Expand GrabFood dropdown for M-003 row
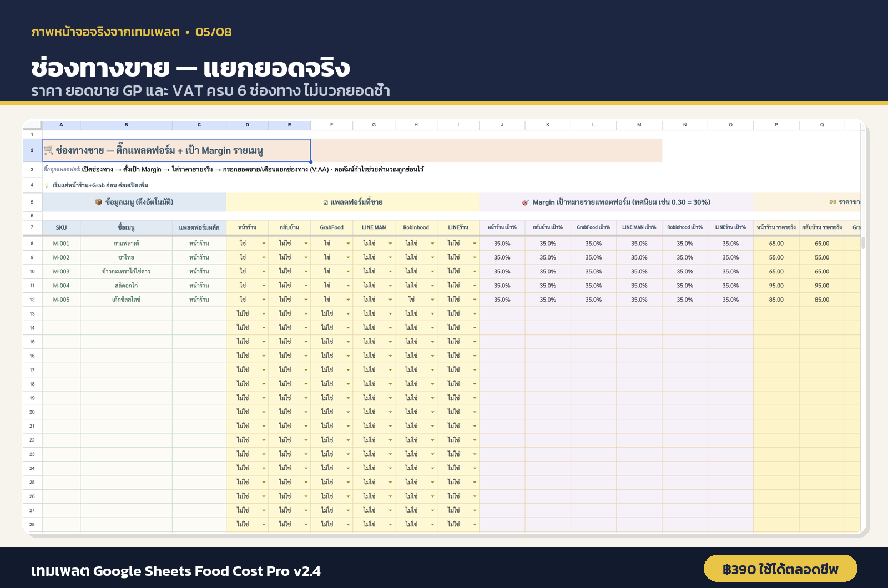The image size is (888, 588). click(348, 272)
